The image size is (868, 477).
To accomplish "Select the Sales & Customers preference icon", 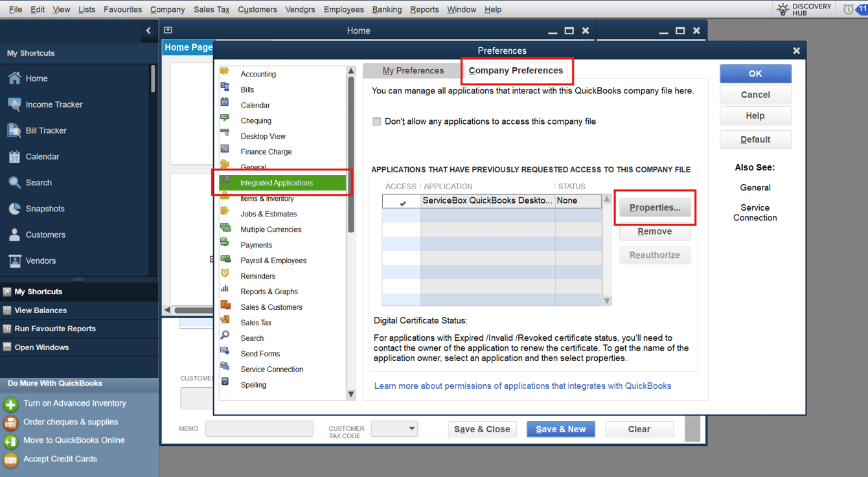I will click(225, 305).
